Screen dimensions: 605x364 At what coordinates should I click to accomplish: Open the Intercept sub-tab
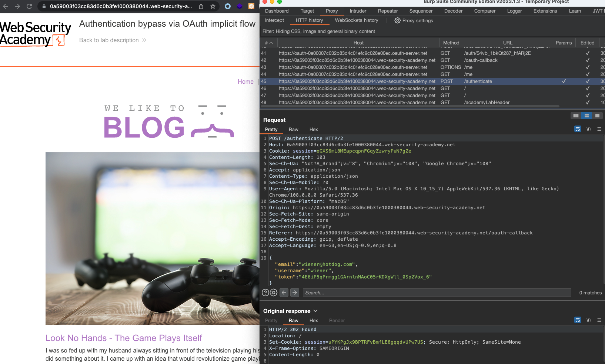pyautogui.click(x=274, y=20)
